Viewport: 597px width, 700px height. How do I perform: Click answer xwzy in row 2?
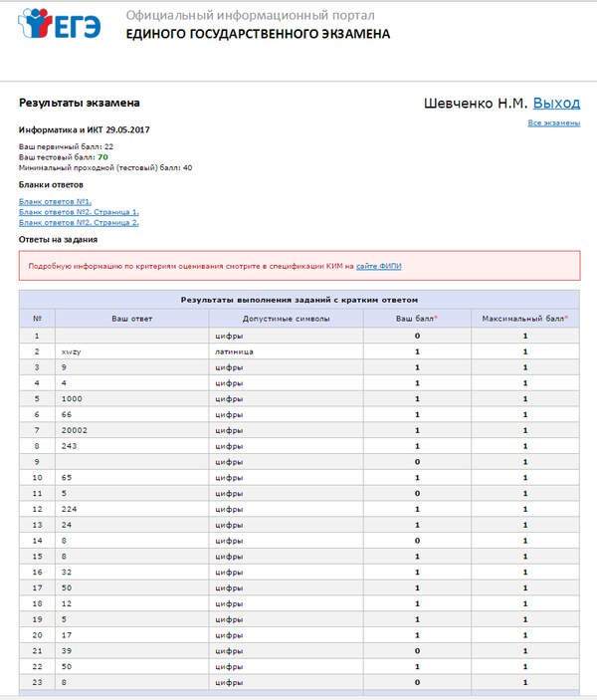(71, 351)
